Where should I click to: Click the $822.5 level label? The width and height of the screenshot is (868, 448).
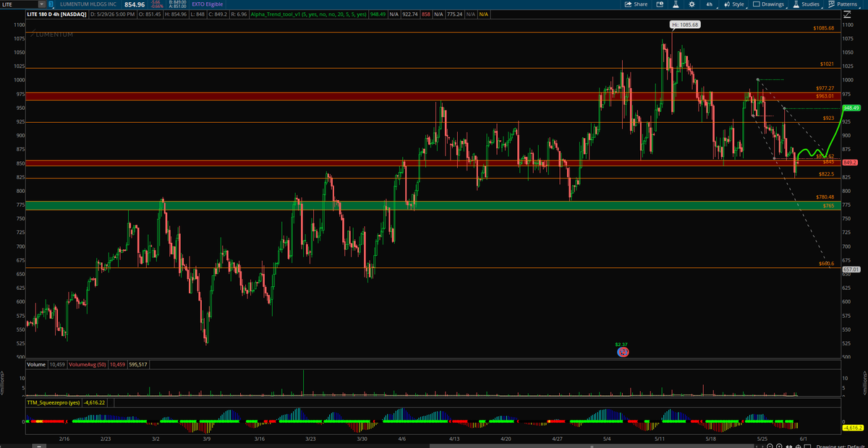(827, 174)
